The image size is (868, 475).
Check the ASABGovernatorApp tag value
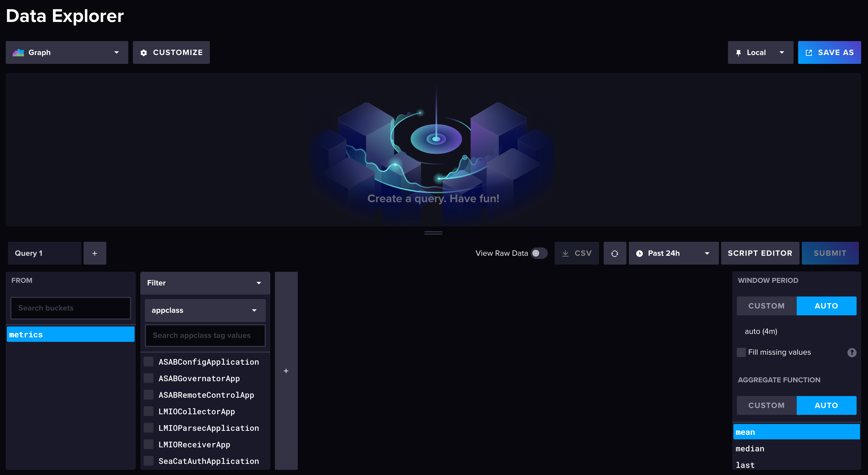pos(149,378)
